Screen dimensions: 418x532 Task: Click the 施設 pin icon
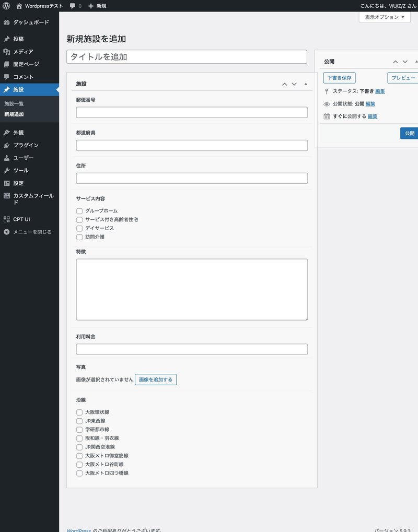(6, 90)
